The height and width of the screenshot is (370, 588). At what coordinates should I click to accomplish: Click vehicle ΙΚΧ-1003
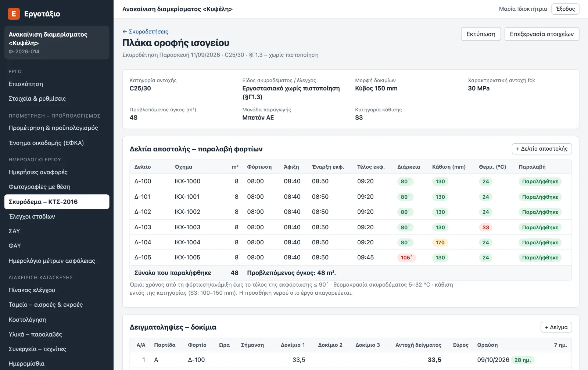tap(187, 227)
